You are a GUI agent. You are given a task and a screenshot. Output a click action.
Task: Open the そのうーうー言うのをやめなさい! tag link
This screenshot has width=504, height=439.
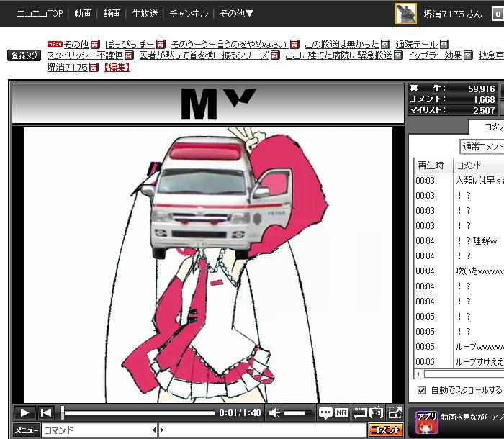click(x=230, y=44)
